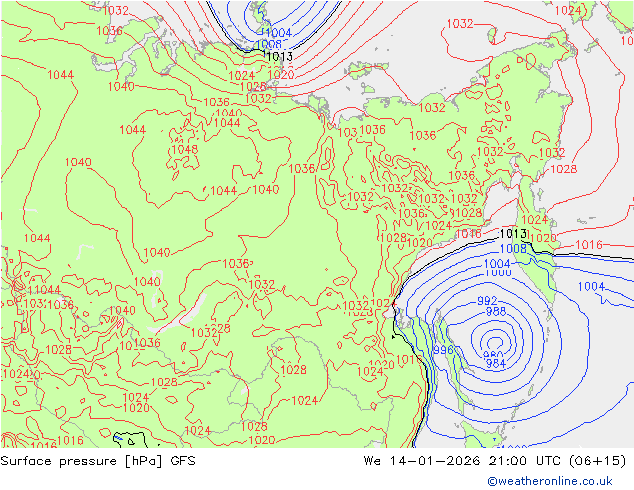Click the blue 996 isobar label

point(444,350)
